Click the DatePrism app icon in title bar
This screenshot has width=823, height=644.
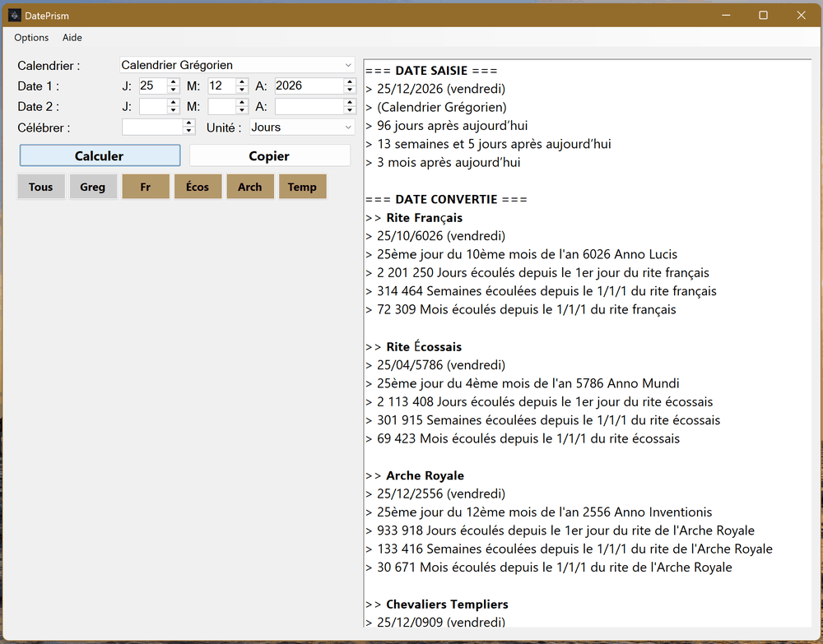pyautogui.click(x=15, y=15)
